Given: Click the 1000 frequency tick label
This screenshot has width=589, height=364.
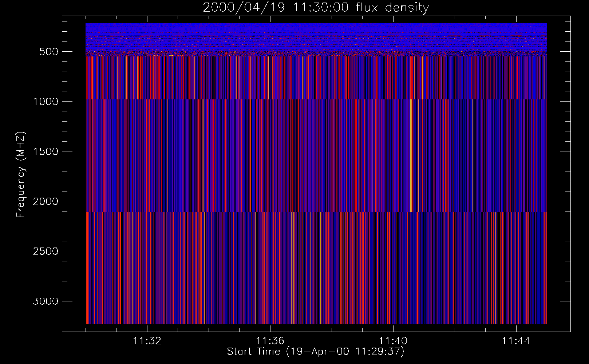Looking at the screenshot, I should coord(46,102).
